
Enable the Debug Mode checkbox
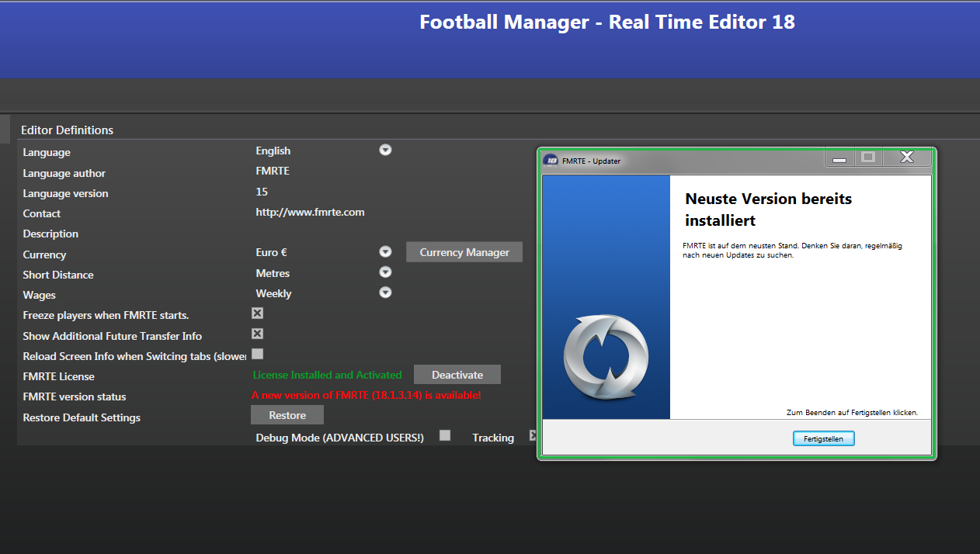[445, 435]
